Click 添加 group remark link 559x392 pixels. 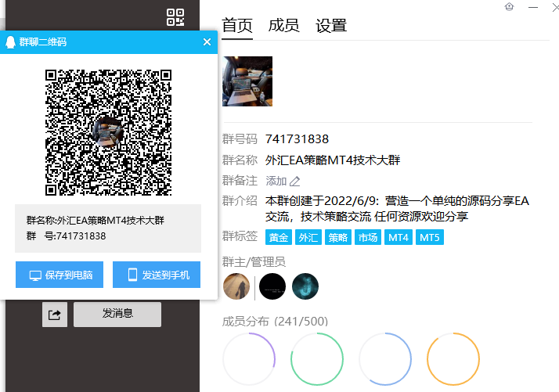click(276, 181)
